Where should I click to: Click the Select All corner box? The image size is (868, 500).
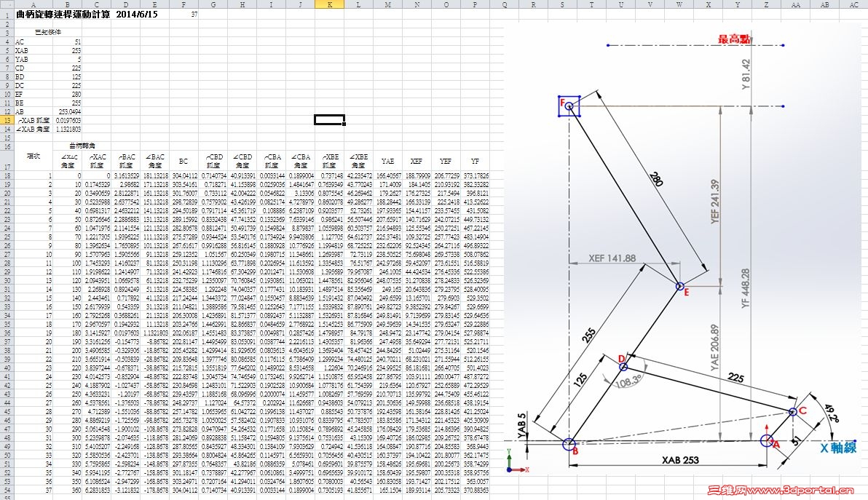(x=7, y=4)
